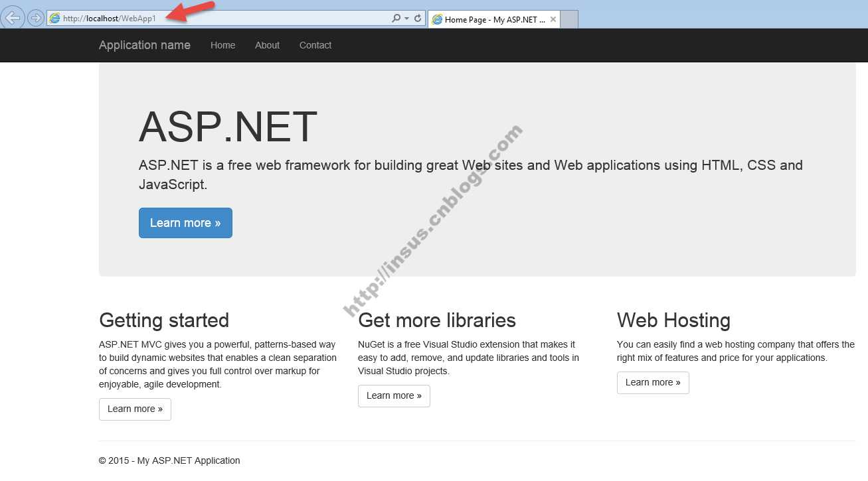The image size is (868, 481).
Task: Click the 2015 My ASP.NET Application footer text
Action: tap(169, 460)
